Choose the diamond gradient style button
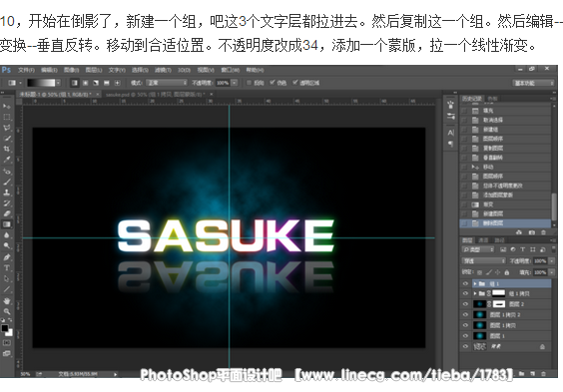 [x=117, y=83]
